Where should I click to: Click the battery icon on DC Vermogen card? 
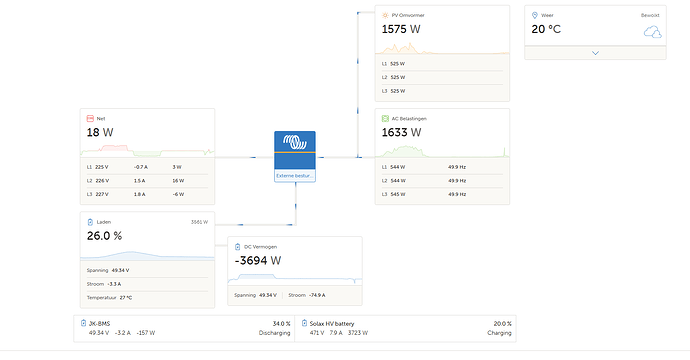click(x=238, y=246)
